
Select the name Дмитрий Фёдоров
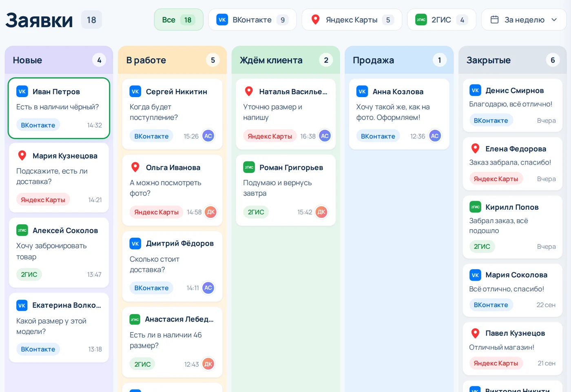coord(180,244)
